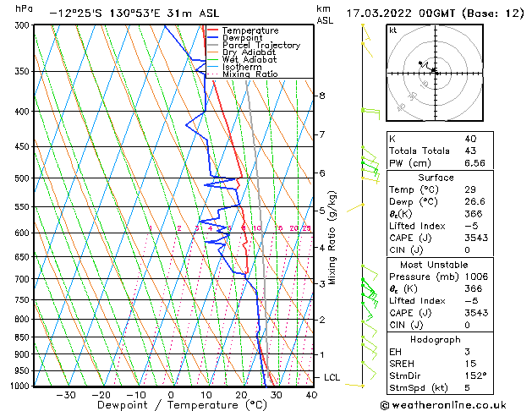
Task: Select the 'Dry Adiabat' legend label
Action: pos(249,52)
